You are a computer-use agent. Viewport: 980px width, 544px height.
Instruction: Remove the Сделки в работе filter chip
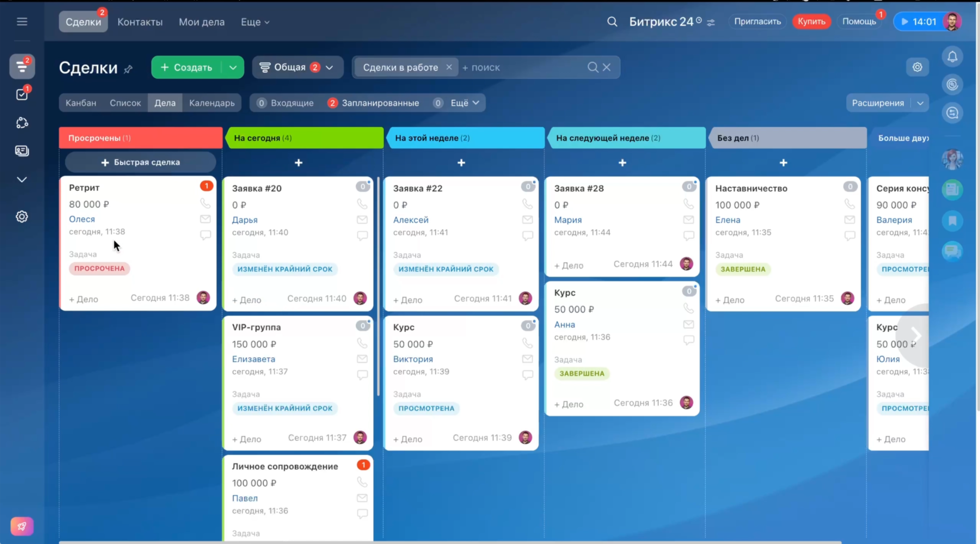[449, 67]
